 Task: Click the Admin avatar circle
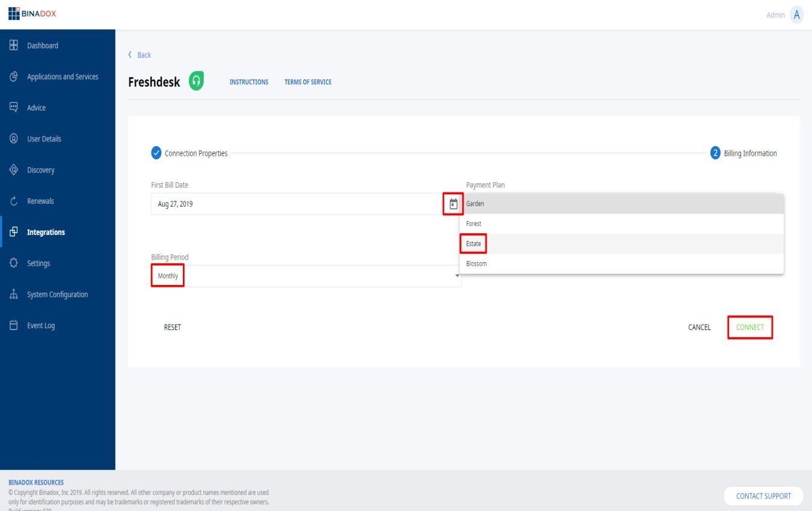click(x=797, y=15)
